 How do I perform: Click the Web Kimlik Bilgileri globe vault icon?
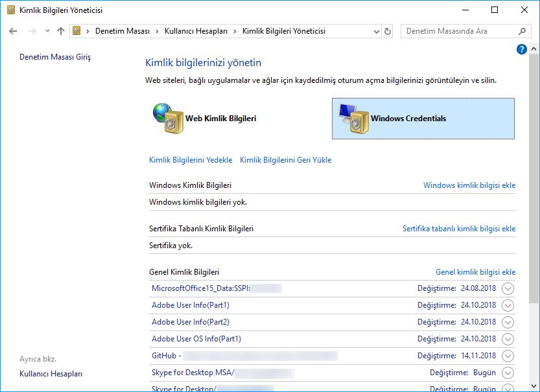click(168, 119)
